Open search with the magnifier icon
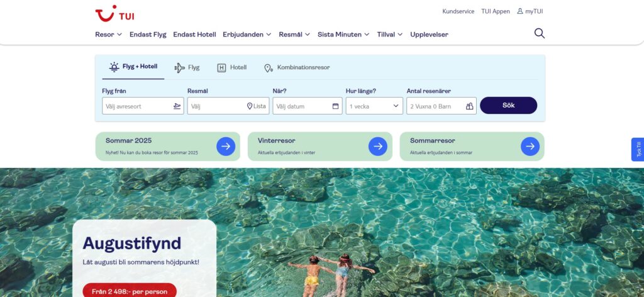Screen dimensions: 644x297 pos(539,34)
